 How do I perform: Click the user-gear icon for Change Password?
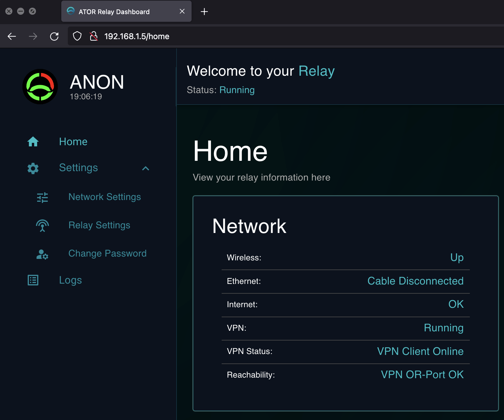42,254
